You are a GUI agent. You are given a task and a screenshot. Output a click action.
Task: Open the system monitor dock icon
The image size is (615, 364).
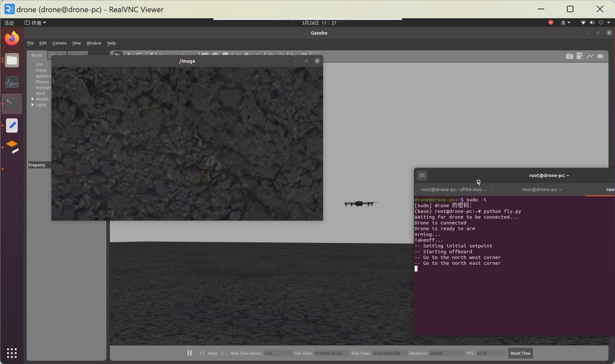tap(12, 82)
